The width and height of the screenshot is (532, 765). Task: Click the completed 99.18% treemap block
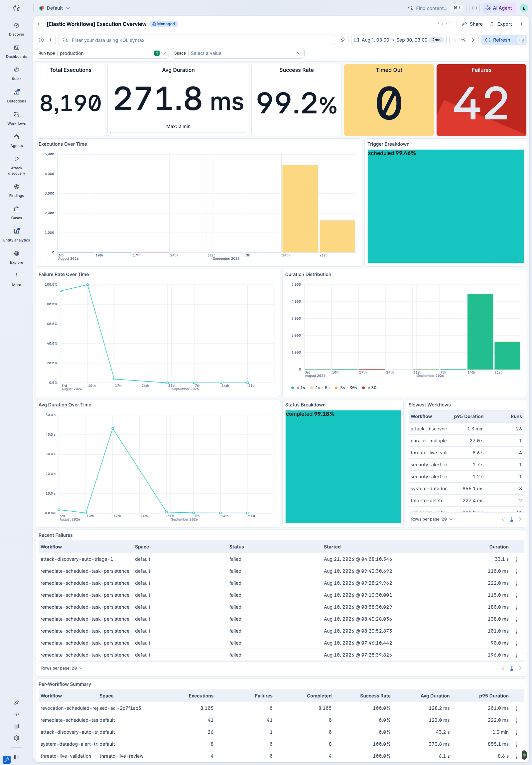click(x=343, y=467)
